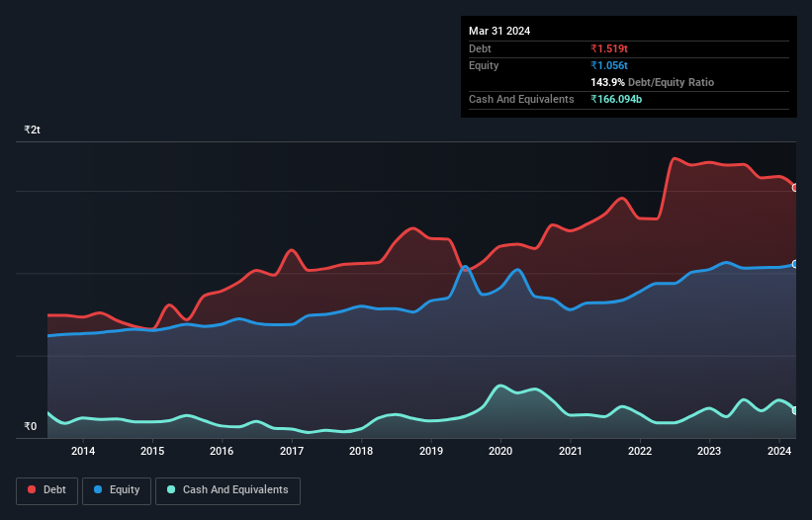Click the ₹166.094b cash value
Viewport: 812px width, 520px height.
pos(616,99)
